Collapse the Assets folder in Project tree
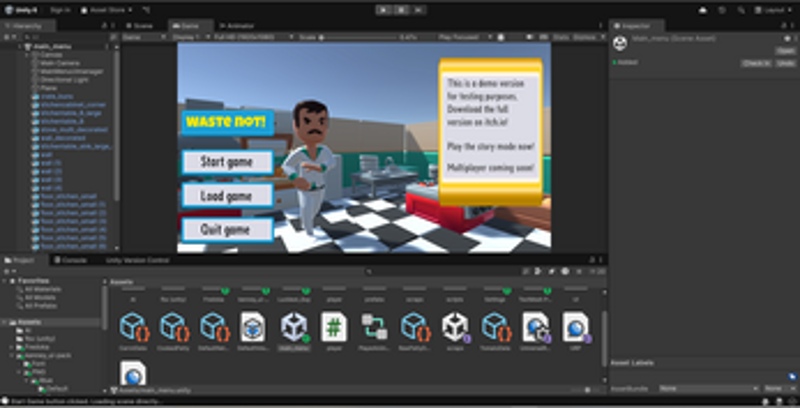 (6, 322)
